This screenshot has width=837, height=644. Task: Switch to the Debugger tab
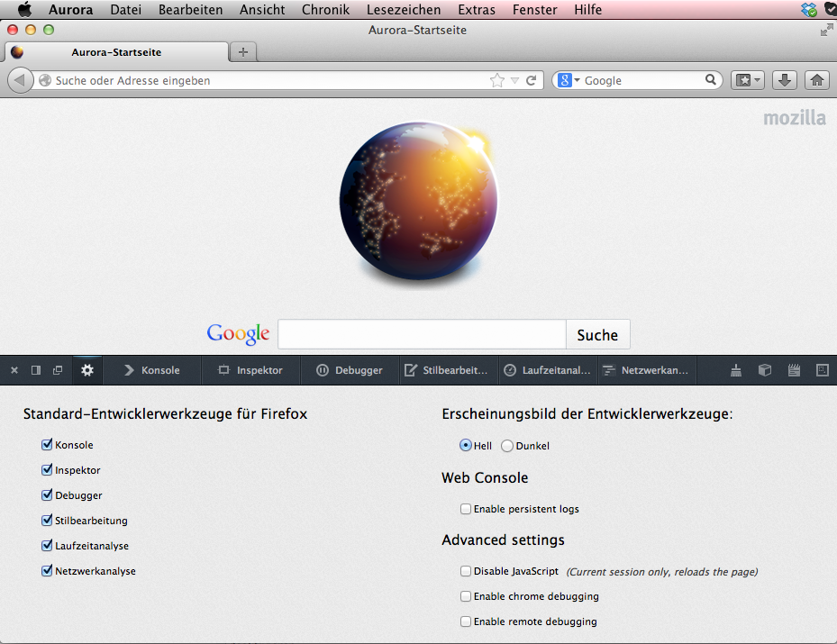[x=350, y=370]
